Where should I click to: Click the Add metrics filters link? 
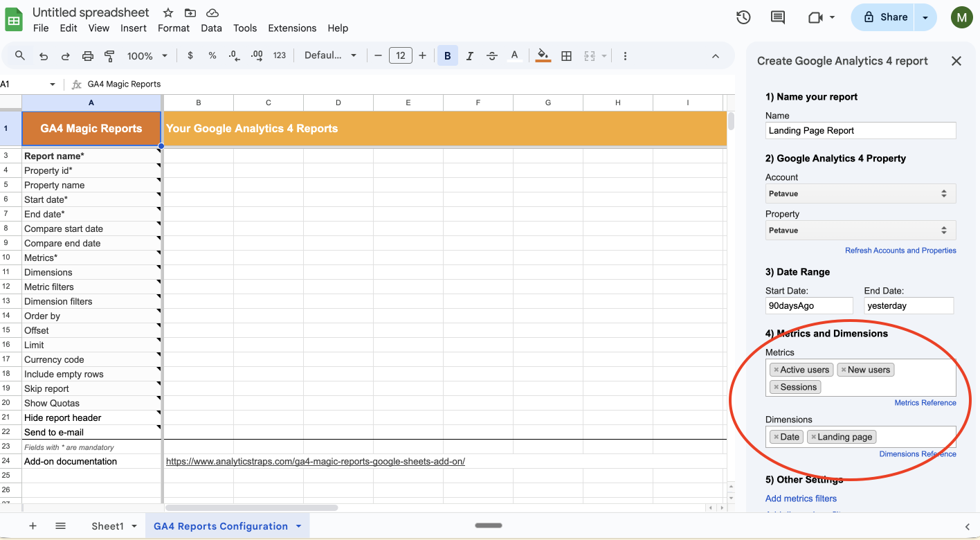(801, 498)
